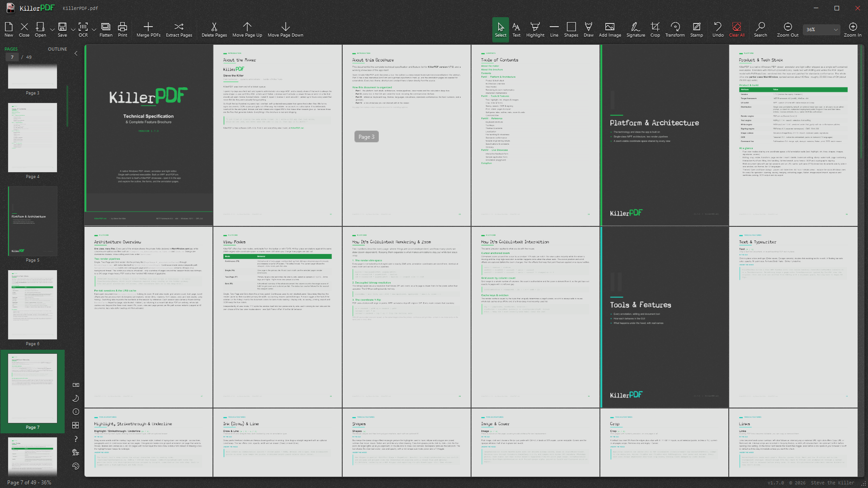Activate the Select tool

[x=500, y=29]
